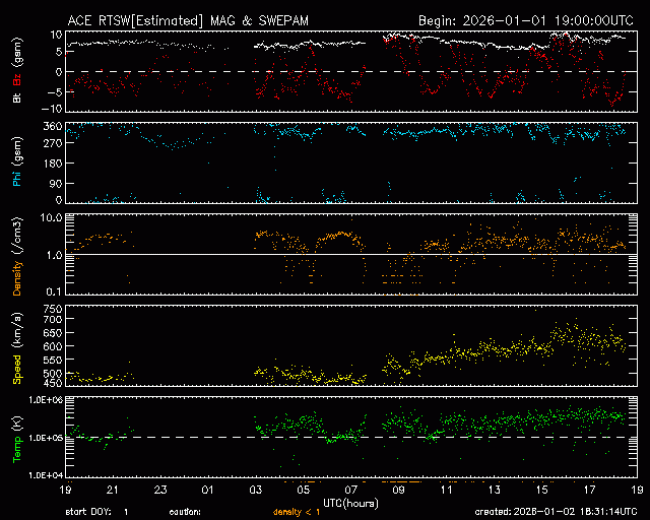The height and width of the screenshot is (520, 650).
Task: Select the 'Begin: 2026-01-01 19:00:00UTC' header text
Action: 526,21
